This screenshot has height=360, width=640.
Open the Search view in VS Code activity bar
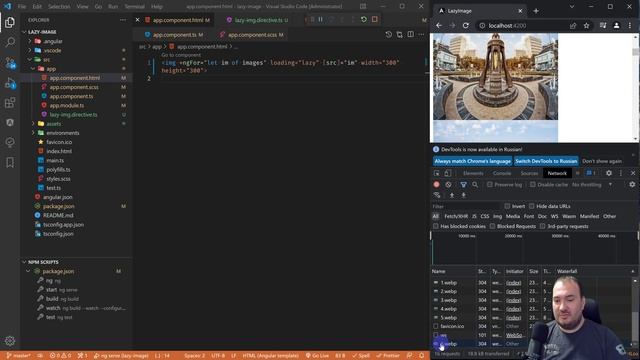click(x=10, y=42)
